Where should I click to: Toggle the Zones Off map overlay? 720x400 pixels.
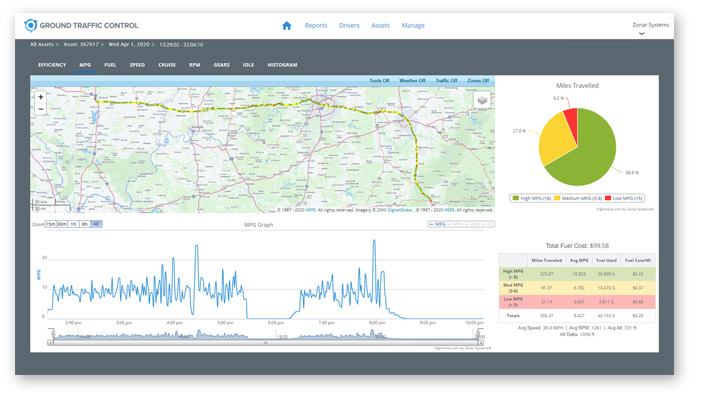(x=478, y=81)
